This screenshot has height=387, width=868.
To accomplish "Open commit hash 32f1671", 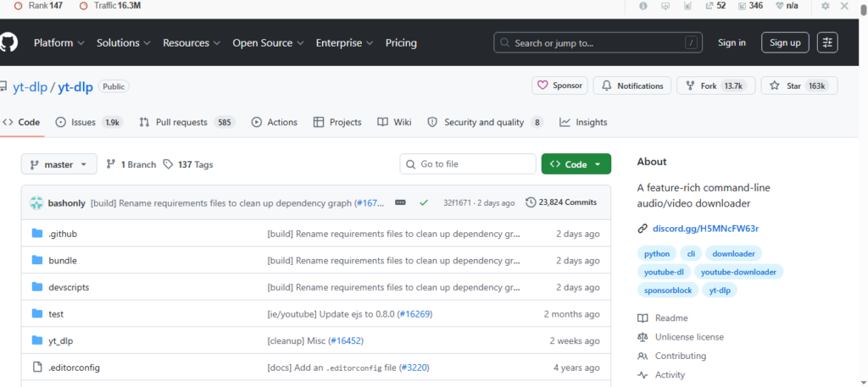I will tap(457, 203).
